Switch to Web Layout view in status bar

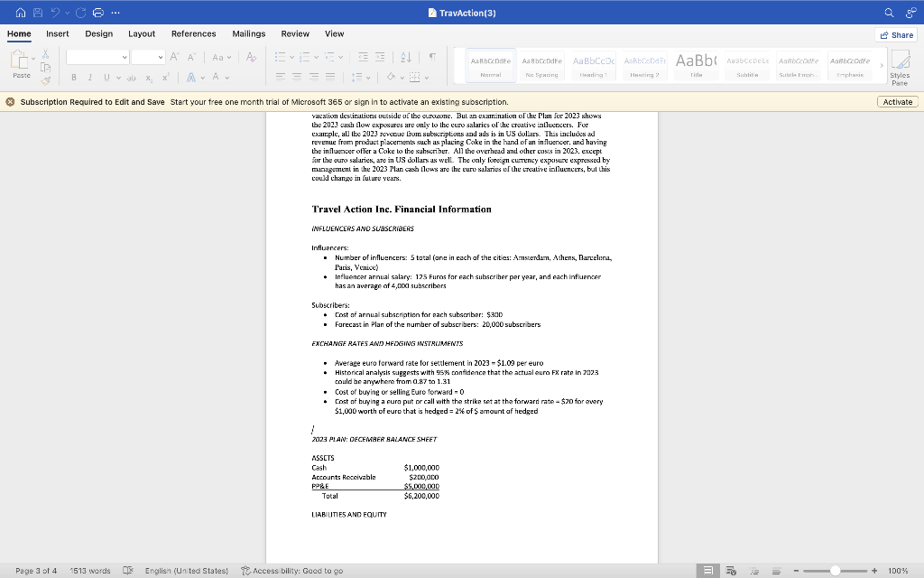[731, 571]
